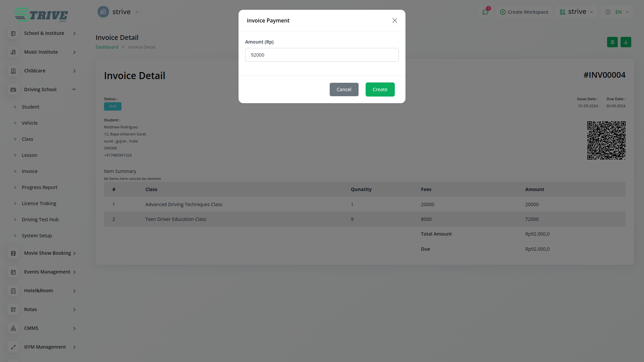Open the strive workspace dropdown at top left

click(119, 12)
